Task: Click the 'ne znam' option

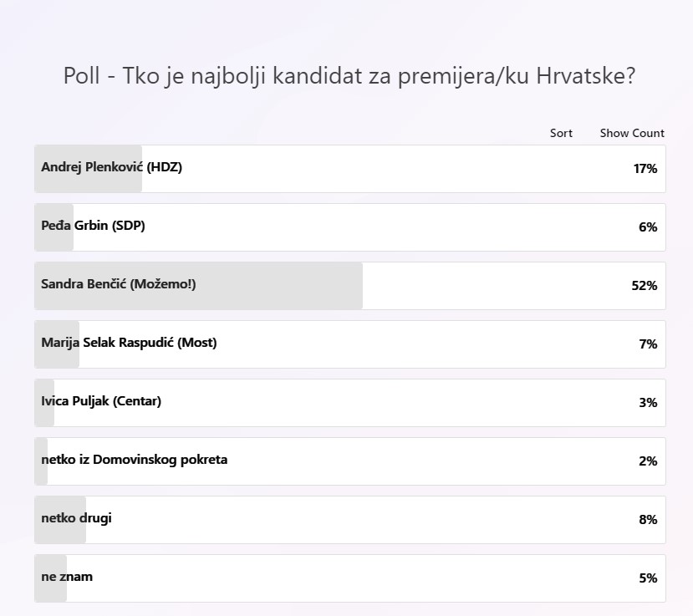Action: click(67, 577)
